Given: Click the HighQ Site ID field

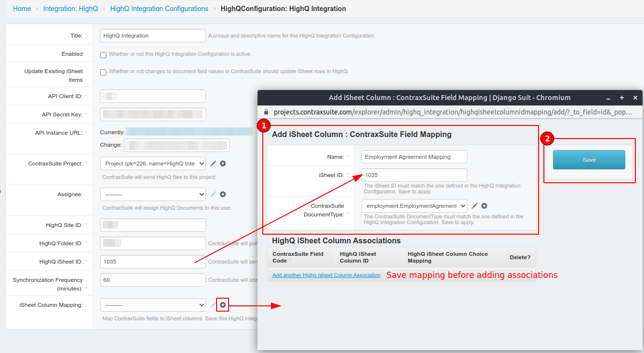Looking at the screenshot, I should pyautogui.click(x=153, y=225).
